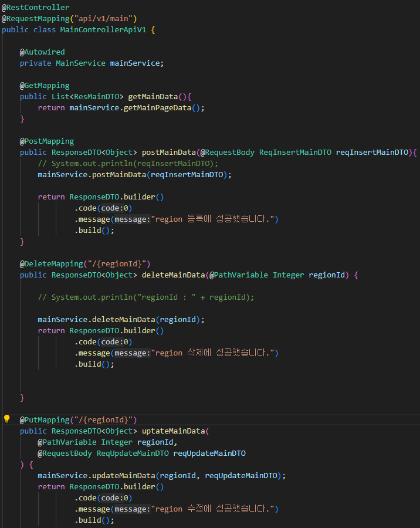Click the uptateMainData method name
Viewport: 420px width, 528px height.
(x=174, y=431)
